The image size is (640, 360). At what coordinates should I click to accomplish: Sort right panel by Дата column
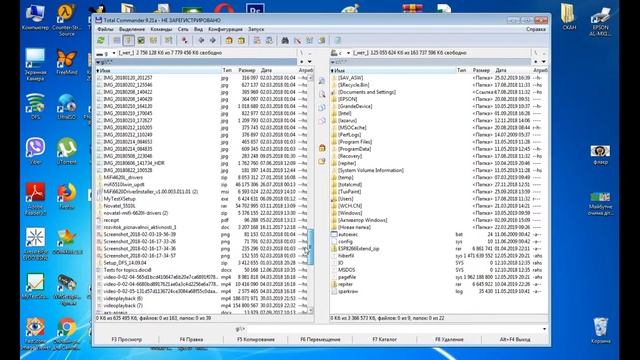[500, 70]
